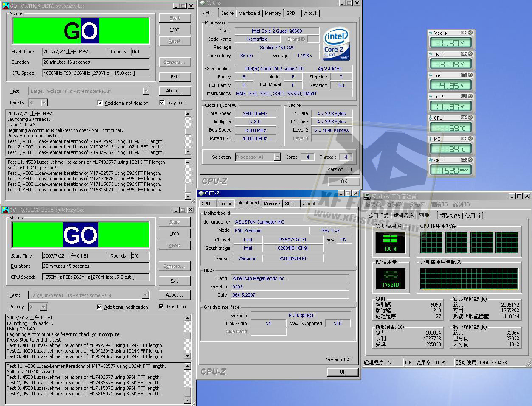
Task: Toggle Additional notification in top ORTHOS window
Action: pos(100,103)
